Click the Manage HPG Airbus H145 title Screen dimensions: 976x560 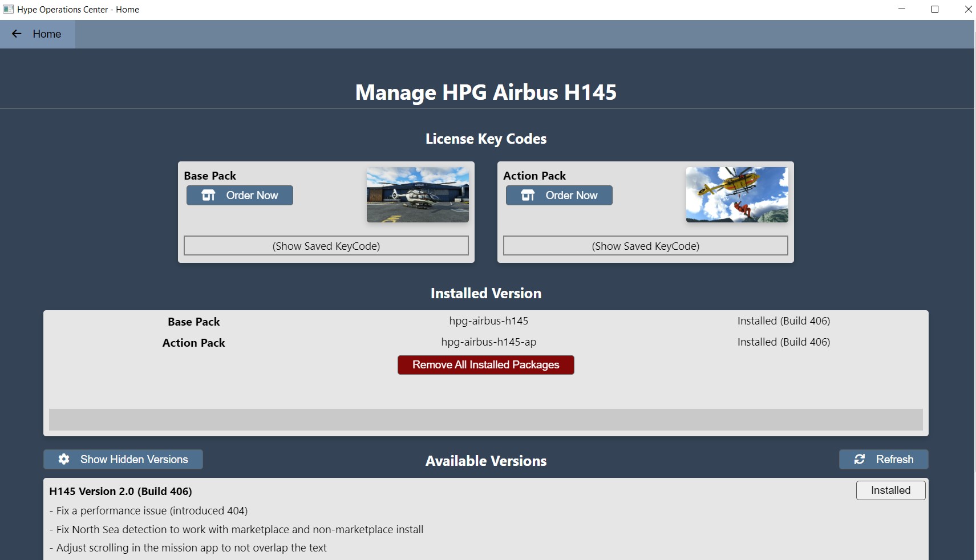[486, 92]
